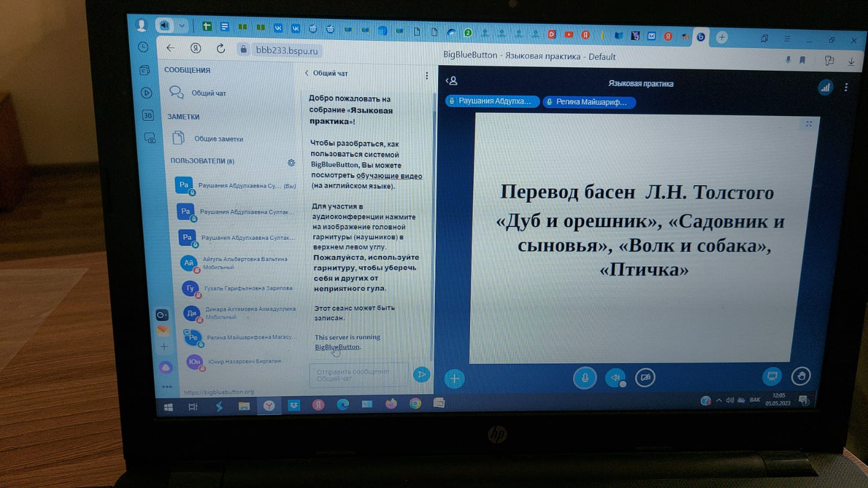Collapse chat via the Общий чат back arrow
Screen dimensions: 868x488
click(307, 73)
